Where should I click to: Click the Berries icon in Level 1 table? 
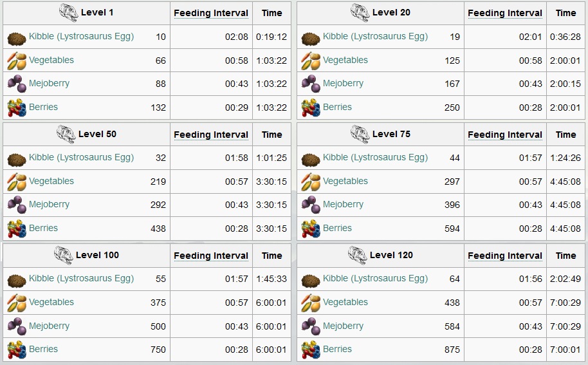(x=17, y=108)
